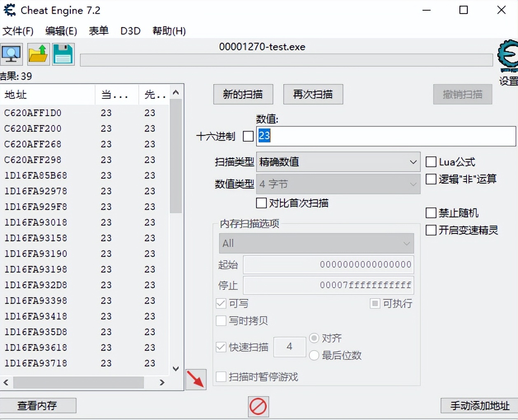Click the 当... current value column header

117,95
